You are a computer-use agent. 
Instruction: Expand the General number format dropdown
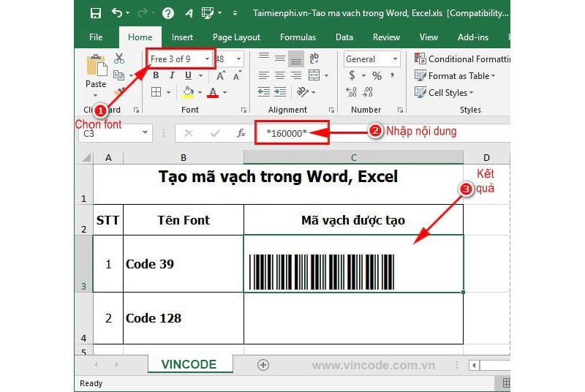395,59
